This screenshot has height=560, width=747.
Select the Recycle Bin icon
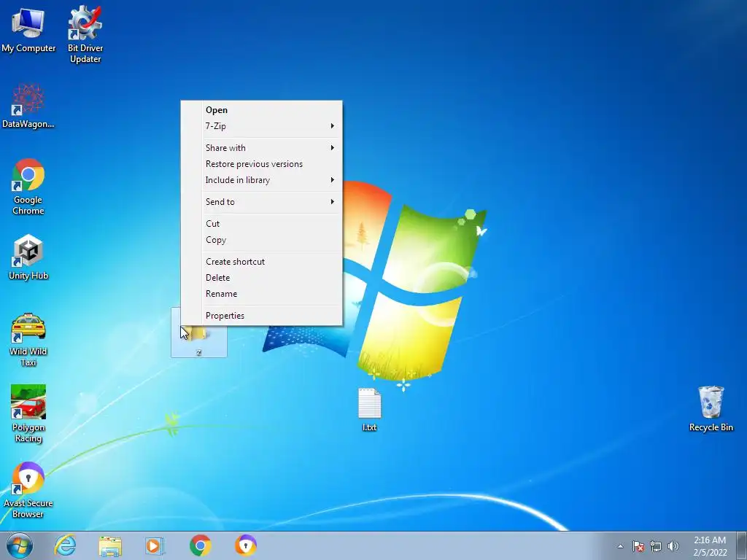711,409
